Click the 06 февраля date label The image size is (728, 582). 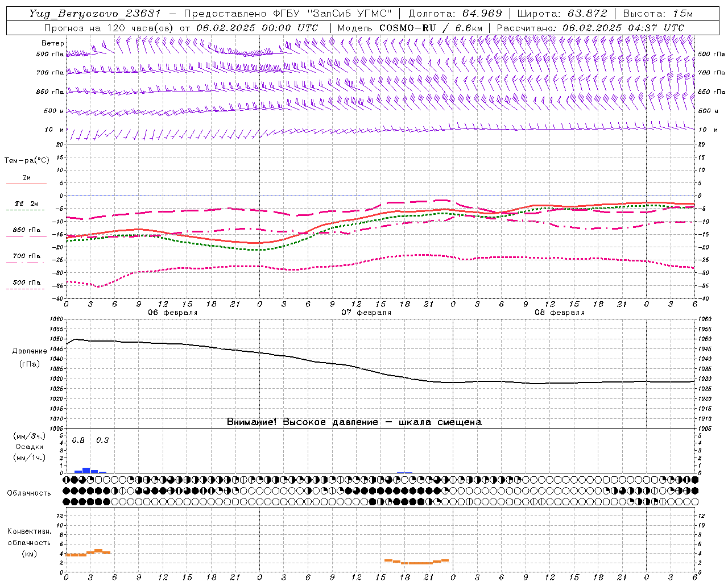[x=173, y=313]
